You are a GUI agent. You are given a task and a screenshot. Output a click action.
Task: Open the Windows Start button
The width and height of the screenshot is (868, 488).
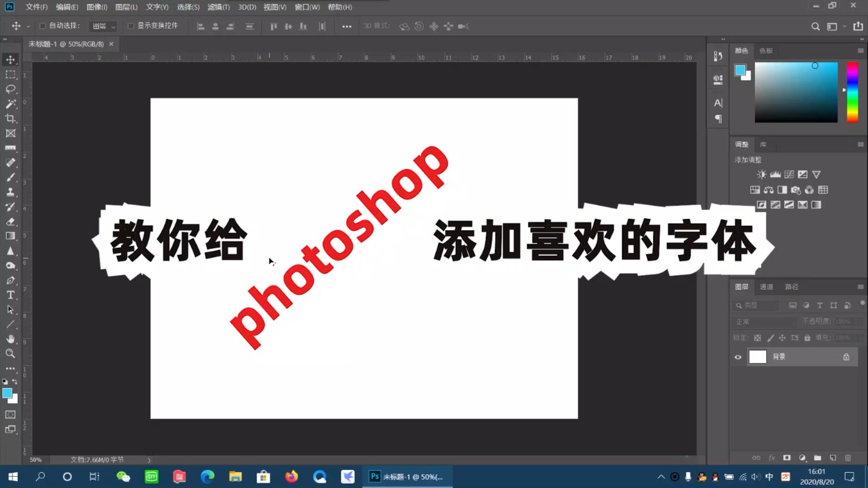tap(13, 477)
